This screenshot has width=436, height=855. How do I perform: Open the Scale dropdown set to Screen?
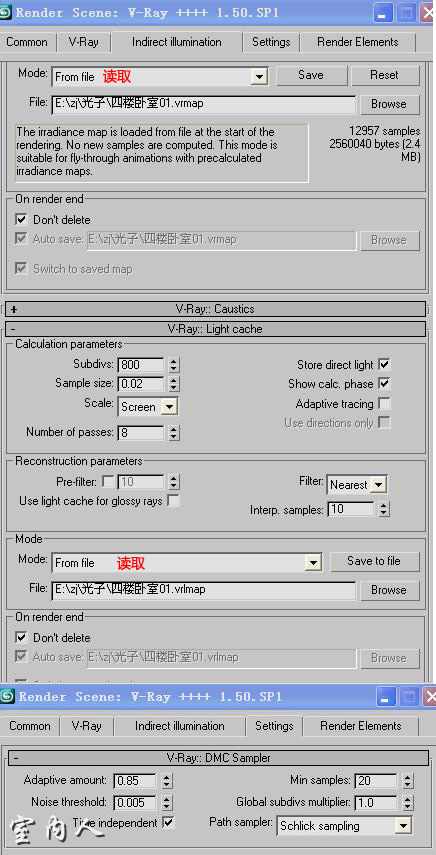tap(148, 407)
